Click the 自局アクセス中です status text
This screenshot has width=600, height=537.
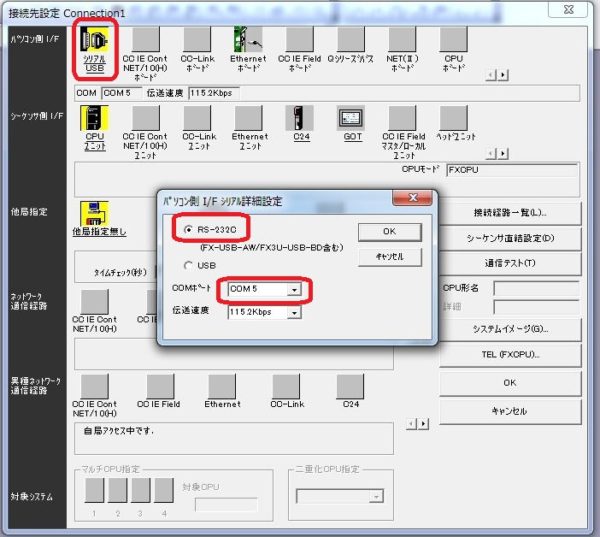(x=119, y=431)
